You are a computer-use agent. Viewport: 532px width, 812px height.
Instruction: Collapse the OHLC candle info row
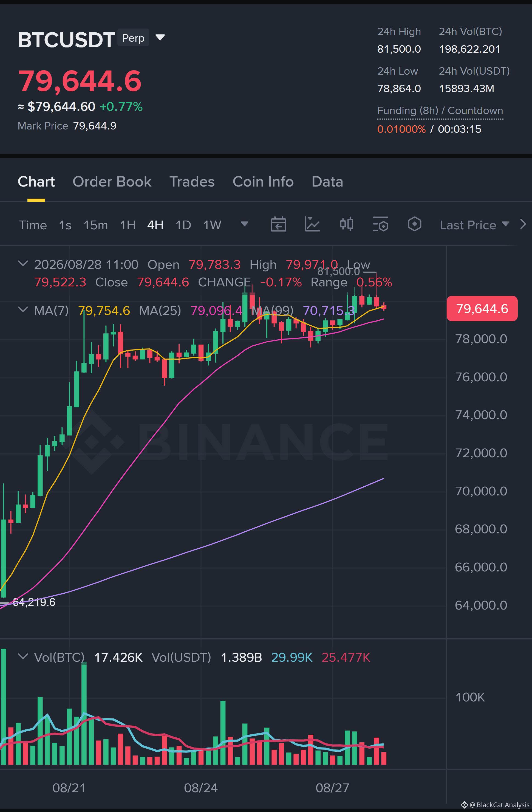coord(23,263)
